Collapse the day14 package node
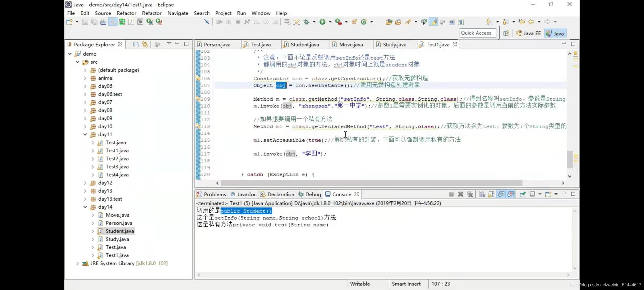The width and height of the screenshot is (644, 290). pos(85,207)
